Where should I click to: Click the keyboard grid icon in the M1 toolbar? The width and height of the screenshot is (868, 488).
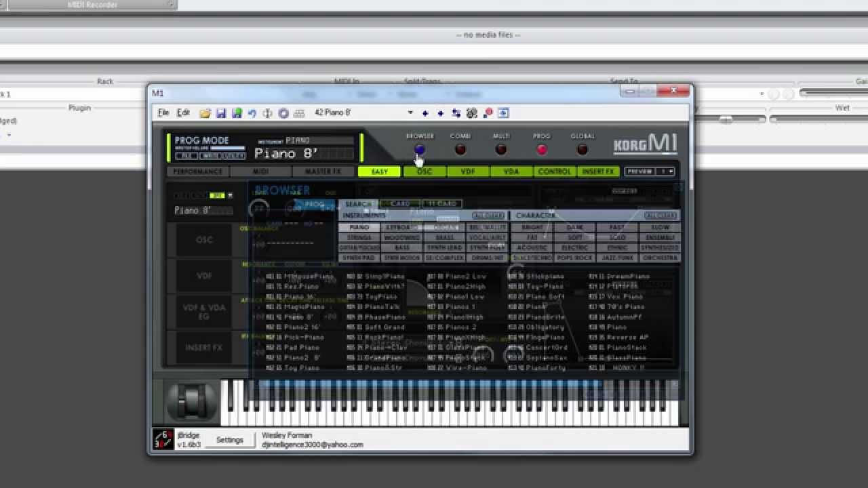click(x=299, y=113)
